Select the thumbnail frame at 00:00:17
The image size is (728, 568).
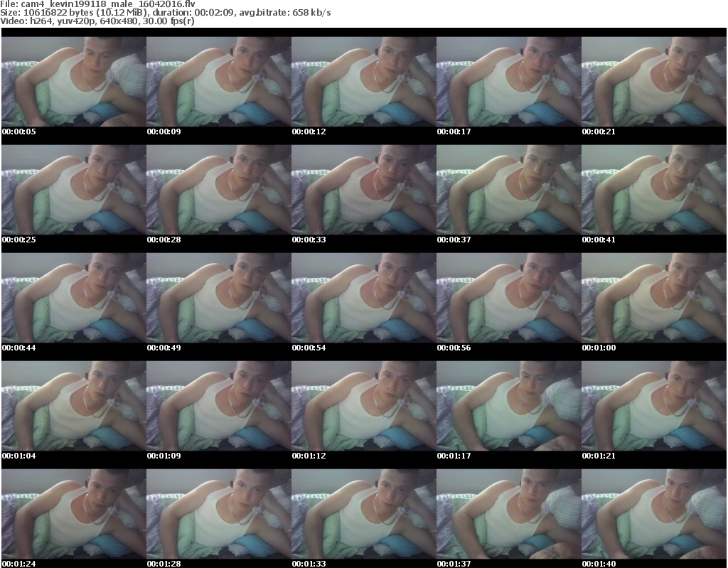click(508, 82)
